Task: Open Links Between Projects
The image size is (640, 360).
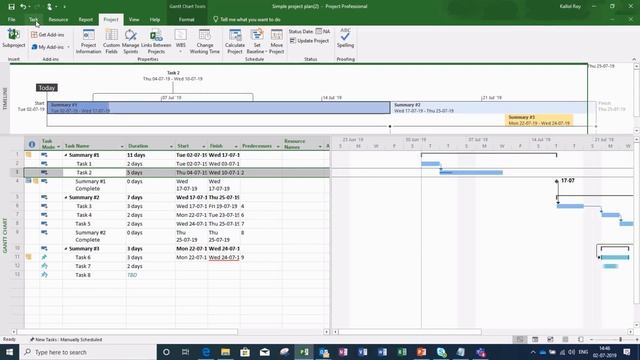Action: click(156, 41)
